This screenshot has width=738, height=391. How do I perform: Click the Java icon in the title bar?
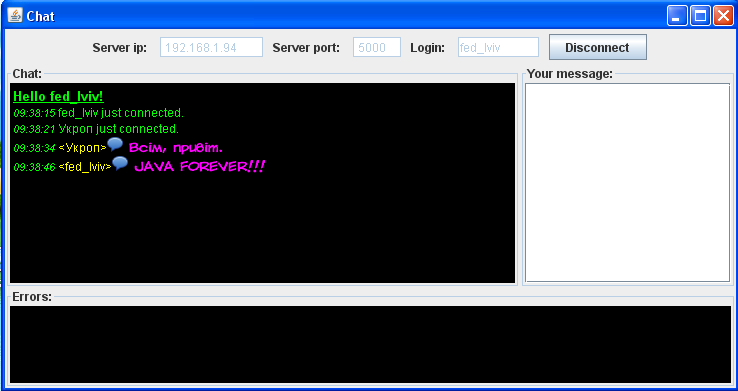15,15
